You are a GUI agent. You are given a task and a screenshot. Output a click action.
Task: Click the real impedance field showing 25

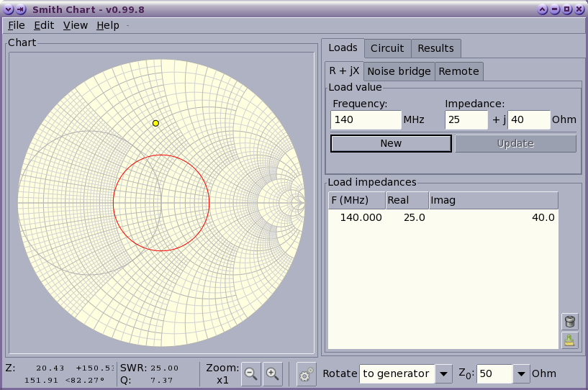point(466,119)
